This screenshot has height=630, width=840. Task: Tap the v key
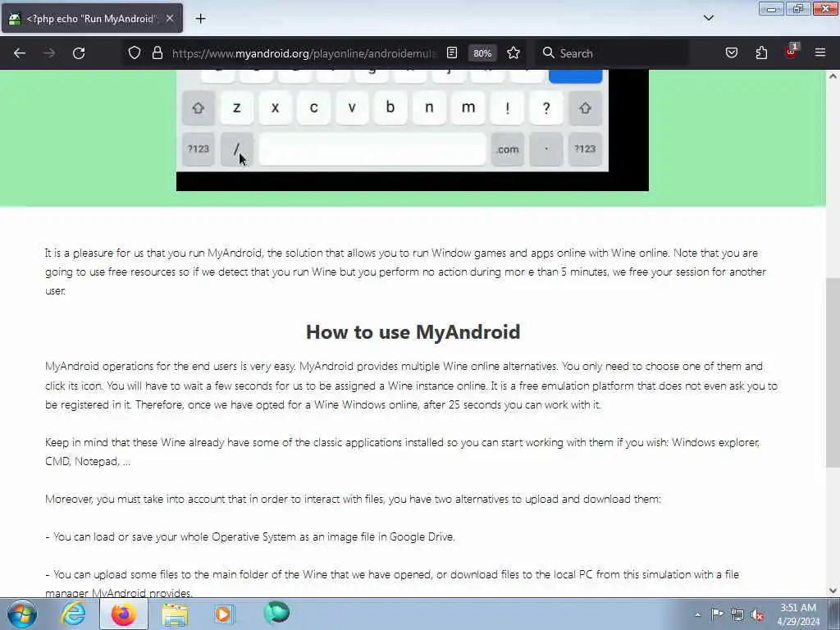pyautogui.click(x=352, y=108)
